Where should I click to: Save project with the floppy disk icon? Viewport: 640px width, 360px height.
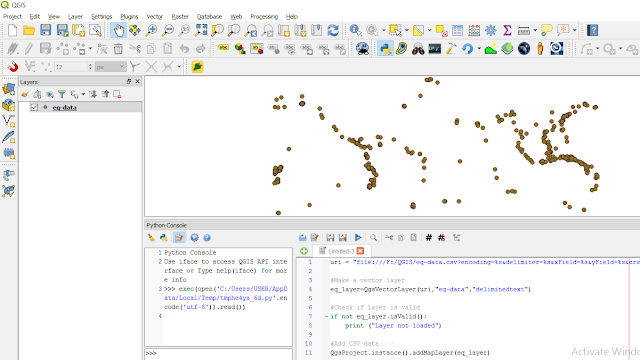46,30
